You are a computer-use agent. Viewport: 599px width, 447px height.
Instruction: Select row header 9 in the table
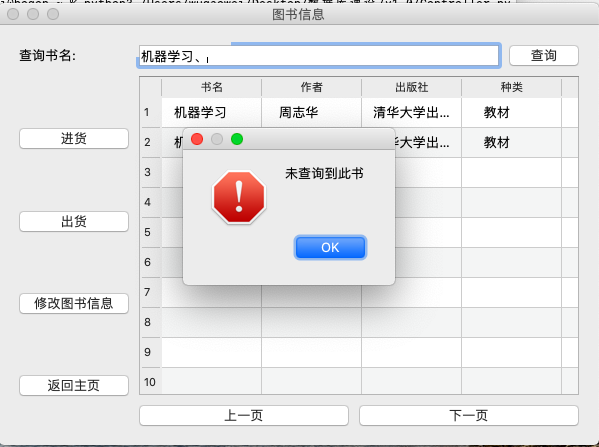point(151,352)
